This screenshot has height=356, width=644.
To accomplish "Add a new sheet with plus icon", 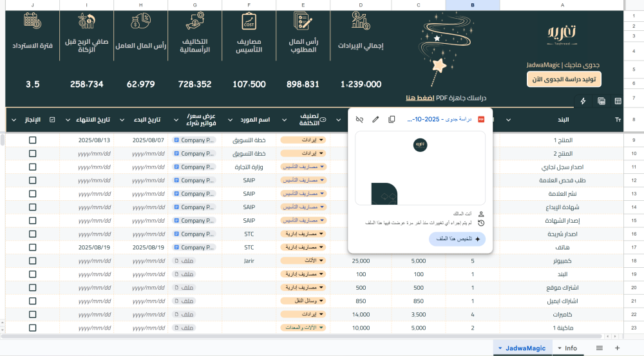I will [617, 348].
